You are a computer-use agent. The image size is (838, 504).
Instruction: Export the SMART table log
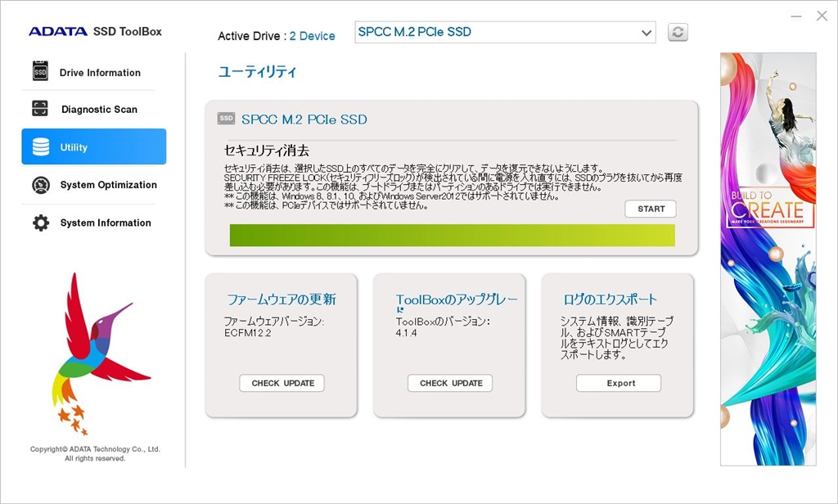[x=618, y=383]
